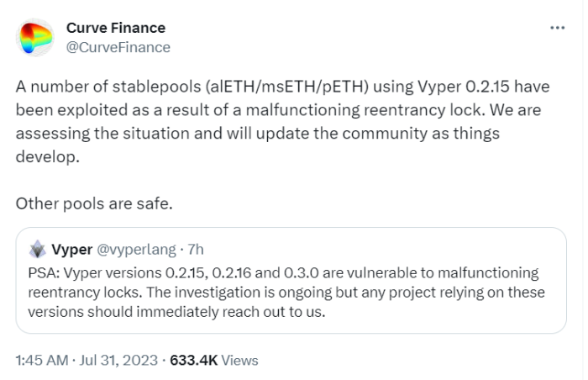Open the three-dot more options menu
588x380 pixels.
(557, 28)
